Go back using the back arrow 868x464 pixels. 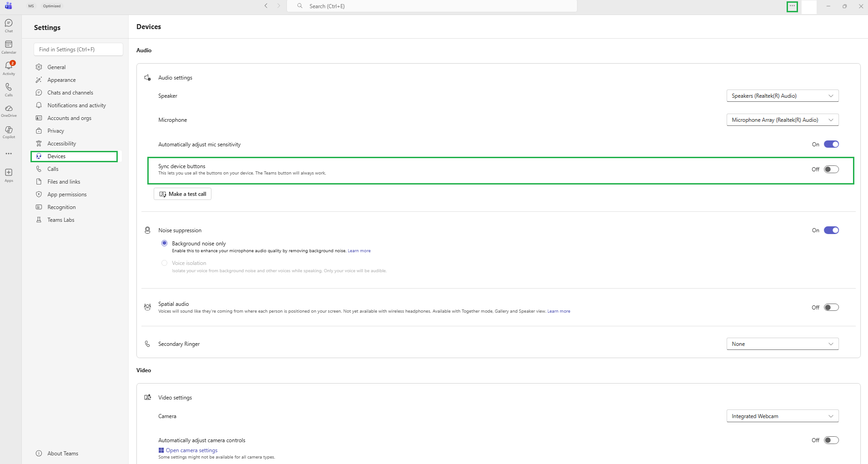(266, 6)
